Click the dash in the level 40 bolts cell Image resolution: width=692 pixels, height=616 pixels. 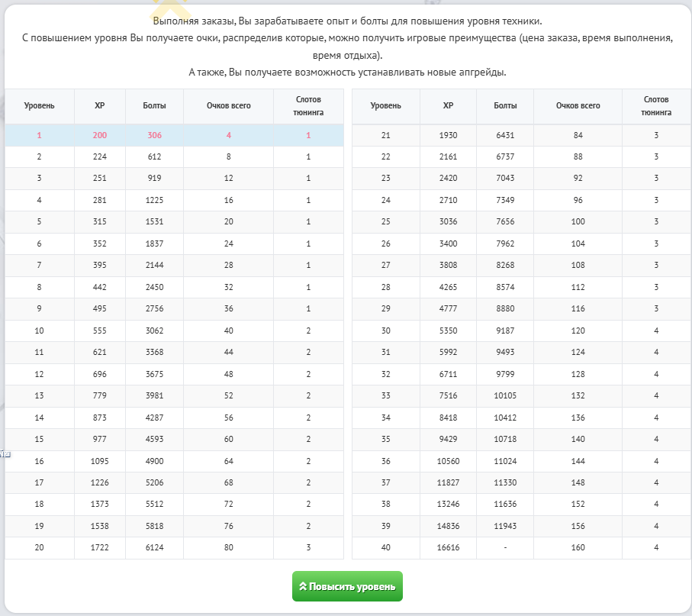[505, 547]
